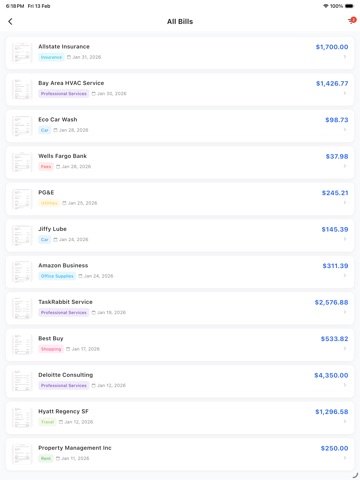Select the Office Supplies tag on Amazon Business
360x480 pixels.
click(57, 276)
